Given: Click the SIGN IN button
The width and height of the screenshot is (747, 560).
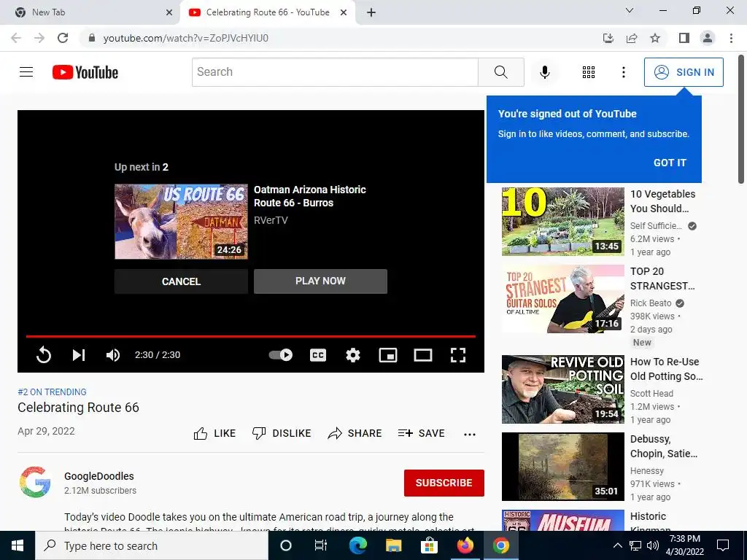Looking at the screenshot, I should 684,72.
